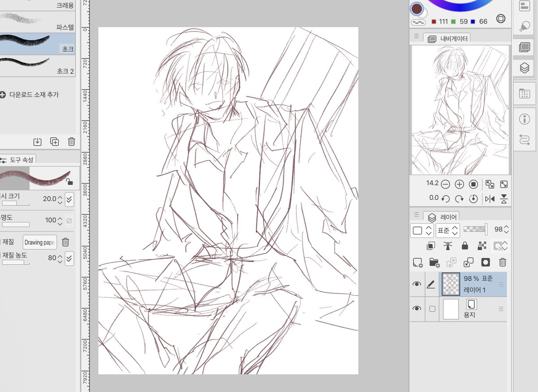Viewport: 538px width, 392px height.
Task: Select the 초크 2 brush
Action: click(38, 65)
